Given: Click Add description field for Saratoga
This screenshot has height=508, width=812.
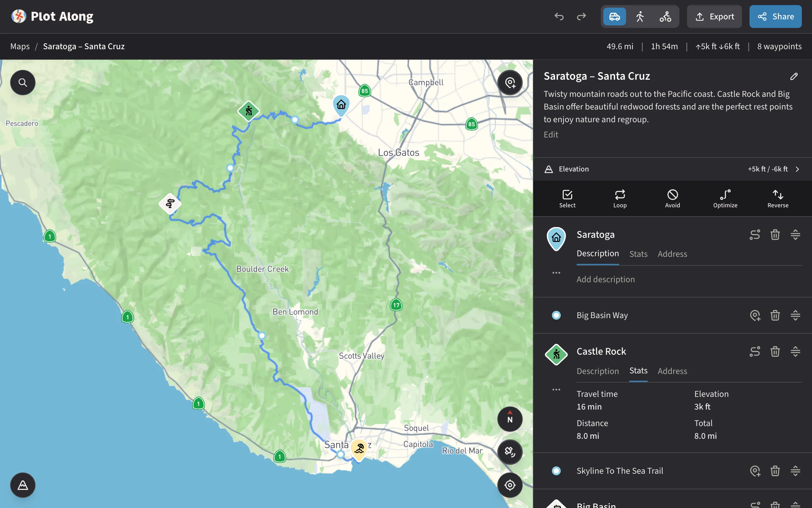Looking at the screenshot, I should click(x=605, y=279).
